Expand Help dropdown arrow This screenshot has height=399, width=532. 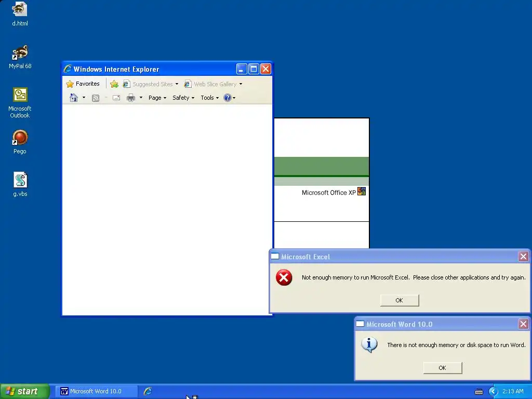tap(234, 98)
